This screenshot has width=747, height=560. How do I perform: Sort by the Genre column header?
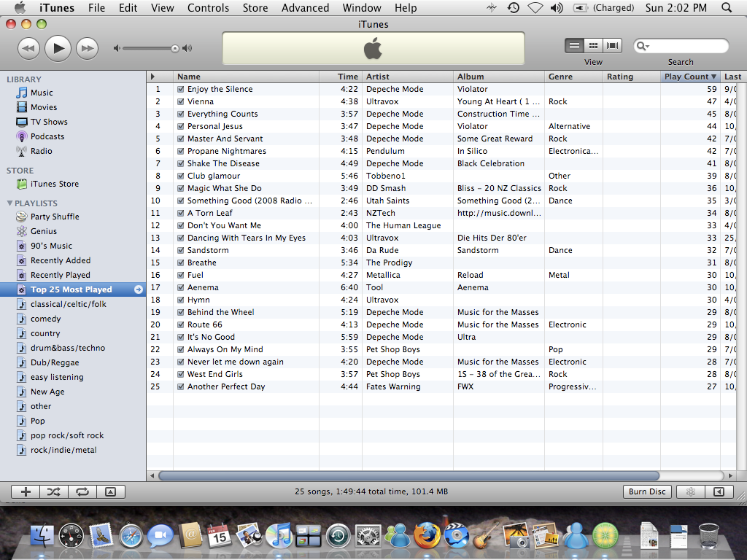point(573,77)
